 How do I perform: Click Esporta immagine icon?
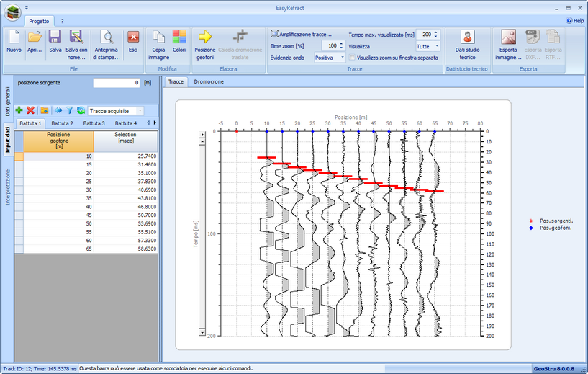tap(509, 37)
